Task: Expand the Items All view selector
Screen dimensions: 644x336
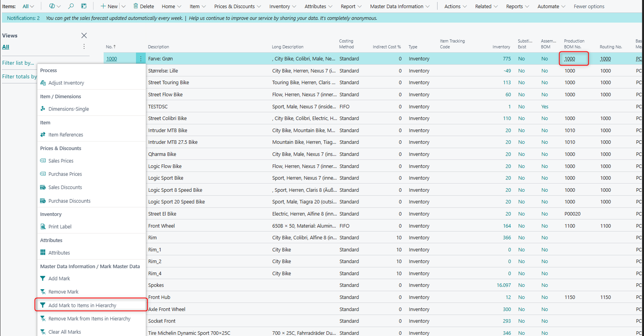Action: coord(28,7)
